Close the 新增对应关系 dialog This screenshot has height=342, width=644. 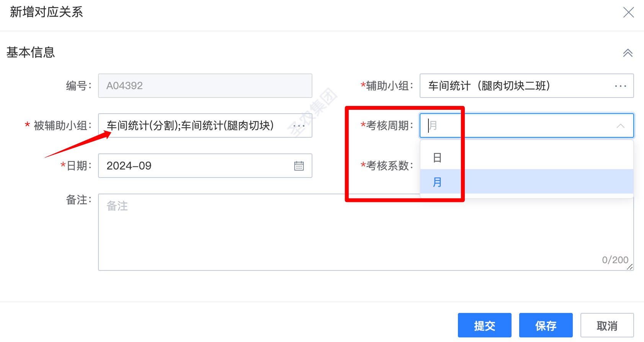pos(629,12)
